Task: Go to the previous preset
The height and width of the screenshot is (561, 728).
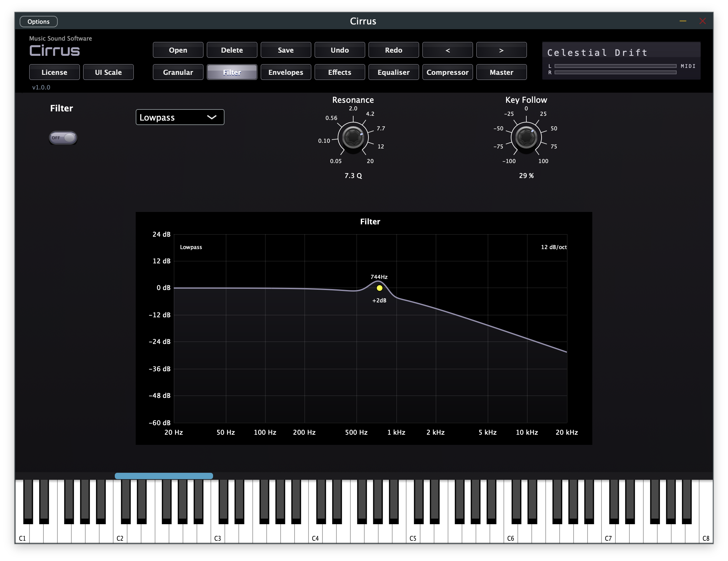Action: pyautogui.click(x=448, y=50)
